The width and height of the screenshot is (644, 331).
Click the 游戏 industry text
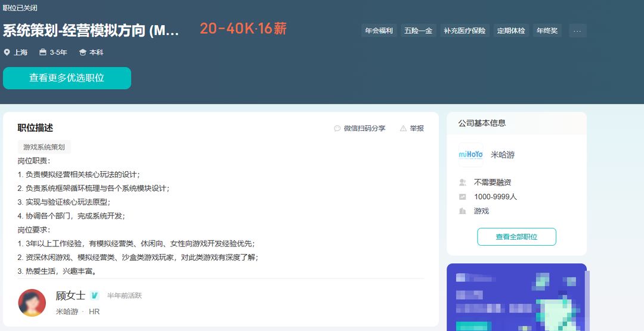coord(481,211)
